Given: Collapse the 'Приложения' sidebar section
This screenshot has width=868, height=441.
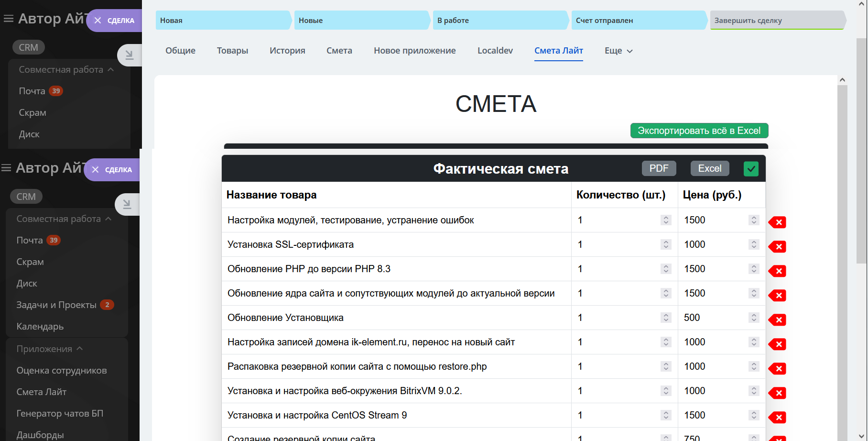Looking at the screenshot, I should 50,349.
